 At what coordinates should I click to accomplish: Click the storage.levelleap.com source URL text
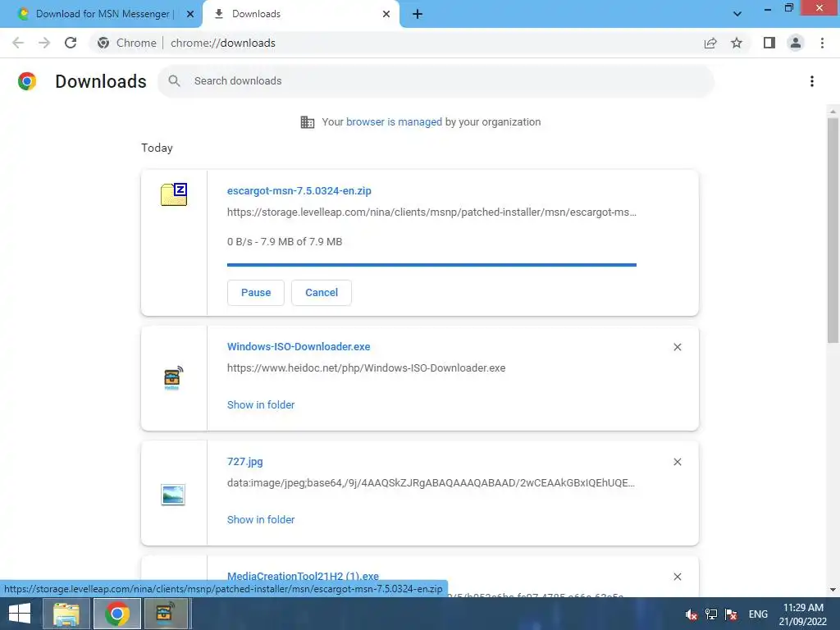point(431,212)
